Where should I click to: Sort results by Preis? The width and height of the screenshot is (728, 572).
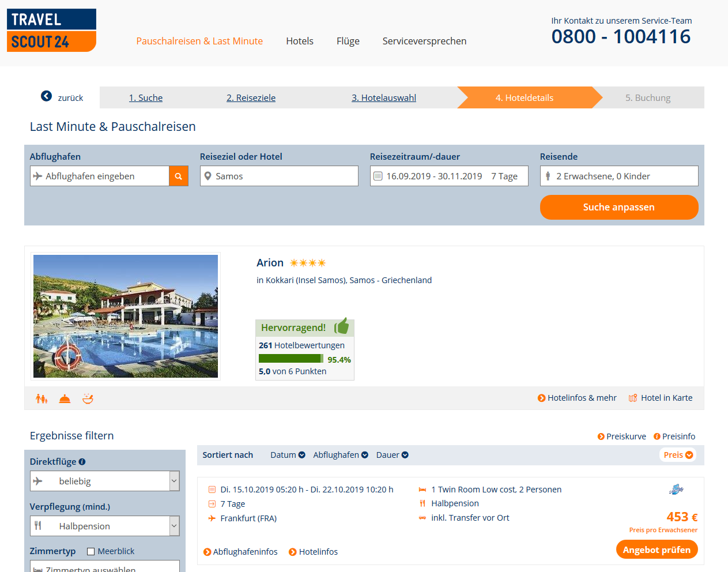(677, 455)
